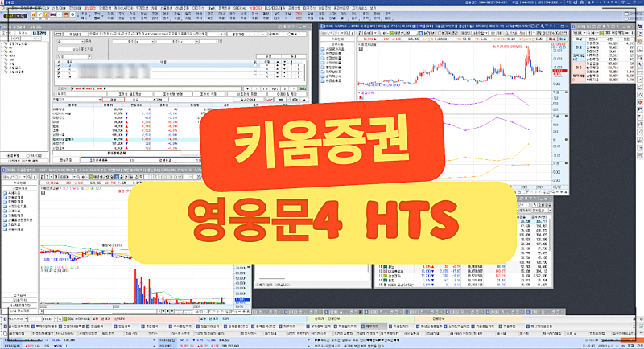
Task: Select the first tab of the condition search sidebar
Action: click(7, 33)
